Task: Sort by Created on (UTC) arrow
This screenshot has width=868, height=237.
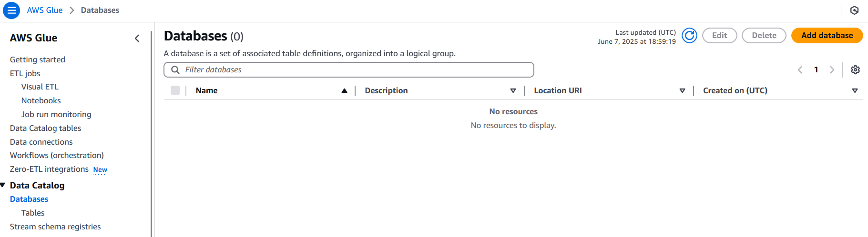Action: [x=855, y=90]
